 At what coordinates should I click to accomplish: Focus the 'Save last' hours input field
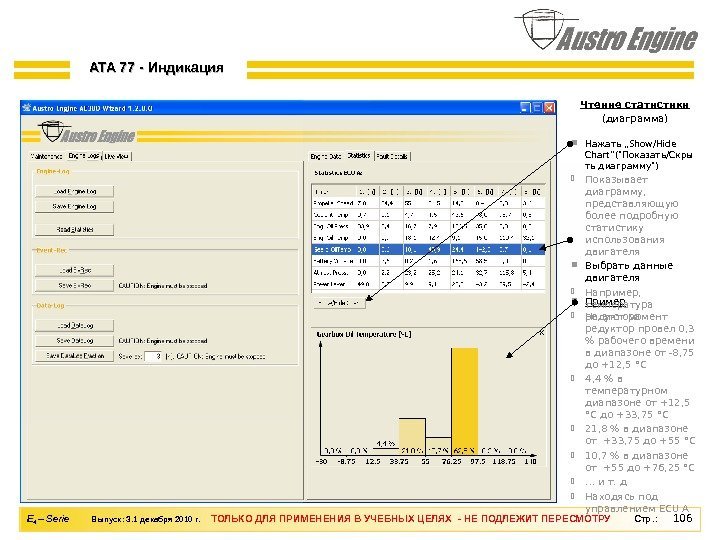click(153, 356)
